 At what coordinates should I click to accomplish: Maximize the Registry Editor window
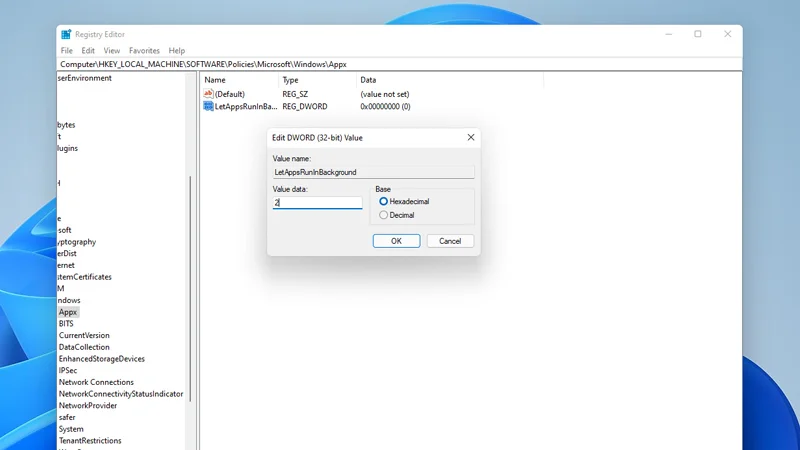697,34
